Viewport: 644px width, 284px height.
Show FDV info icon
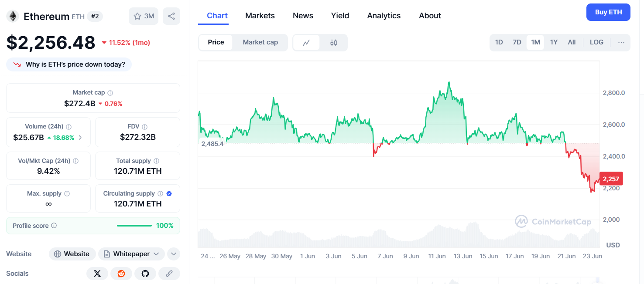(x=144, y=127)
